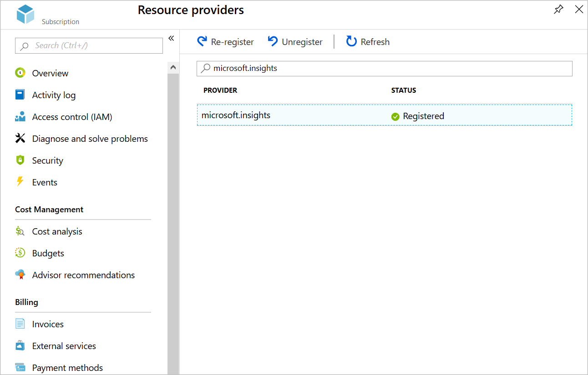Open External services
This screenshot has height=375, width=588.
[64, 346]
